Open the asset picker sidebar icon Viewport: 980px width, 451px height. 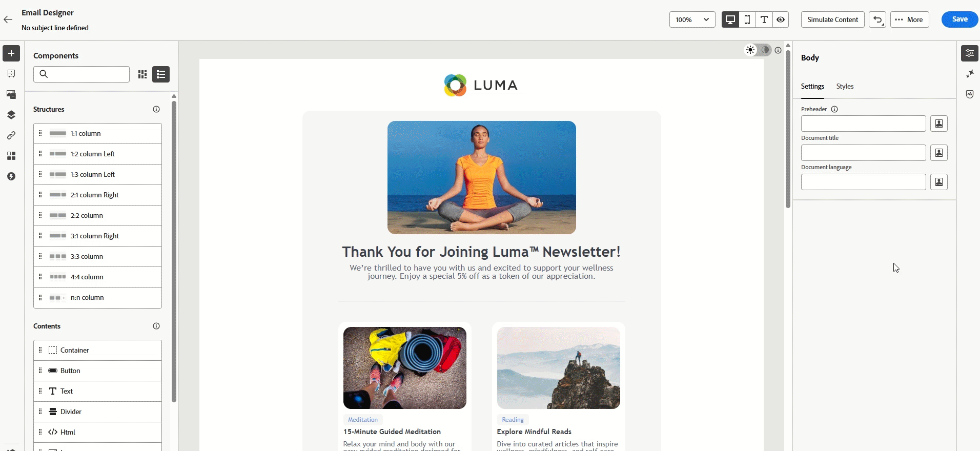tap(11, 94)
